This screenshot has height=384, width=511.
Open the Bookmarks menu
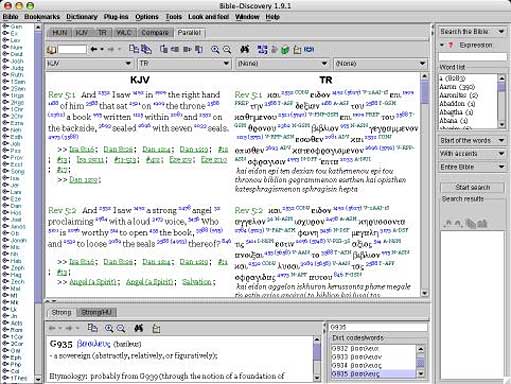[42, 17]
